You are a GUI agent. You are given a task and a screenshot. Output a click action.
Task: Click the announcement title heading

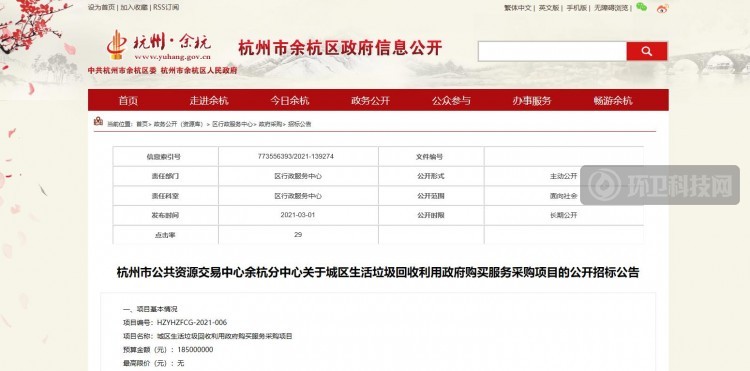point(378,273)
